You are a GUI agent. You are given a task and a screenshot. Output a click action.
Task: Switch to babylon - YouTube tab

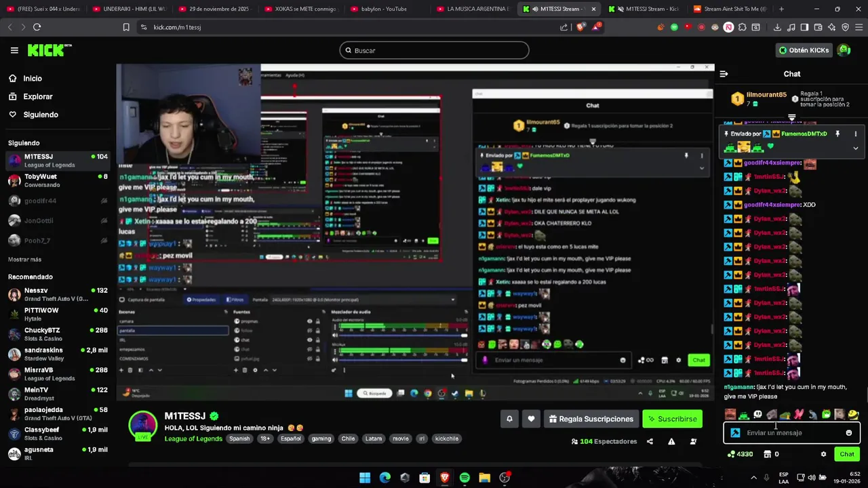click(x=384, y=9)
